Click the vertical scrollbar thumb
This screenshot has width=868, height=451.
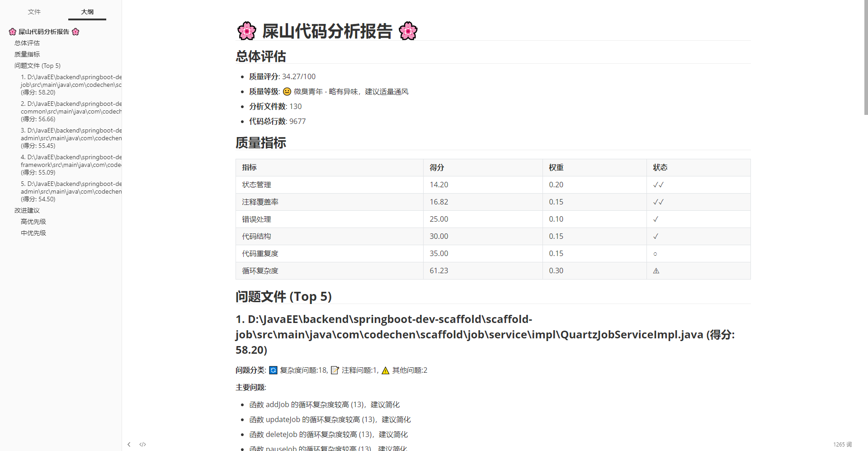865,59
